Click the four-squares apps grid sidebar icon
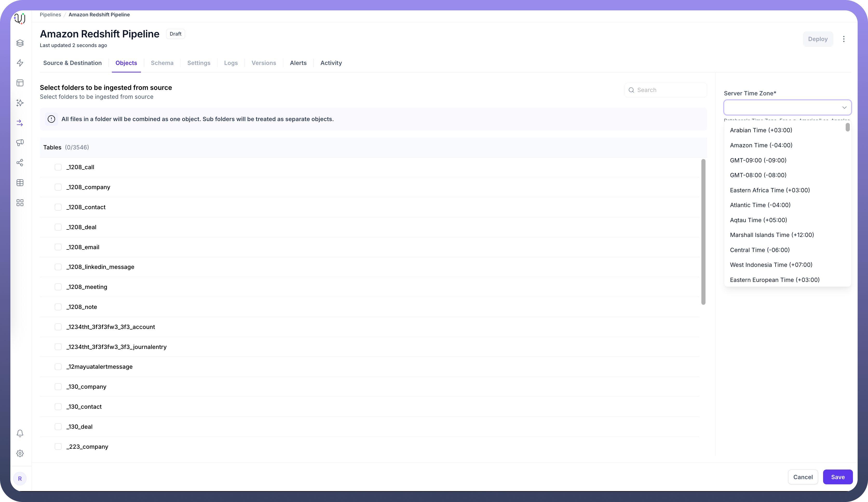Viewport: 868px width, 502px height. click(20, 203)
